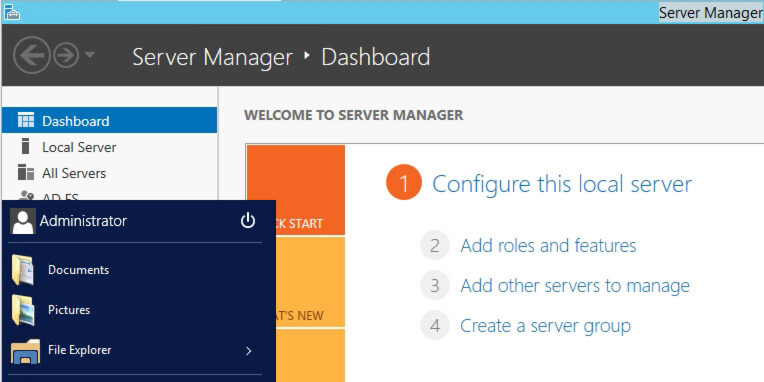
Task: Click Server Manager title bar app icon
Action: (x=12, y=11)
